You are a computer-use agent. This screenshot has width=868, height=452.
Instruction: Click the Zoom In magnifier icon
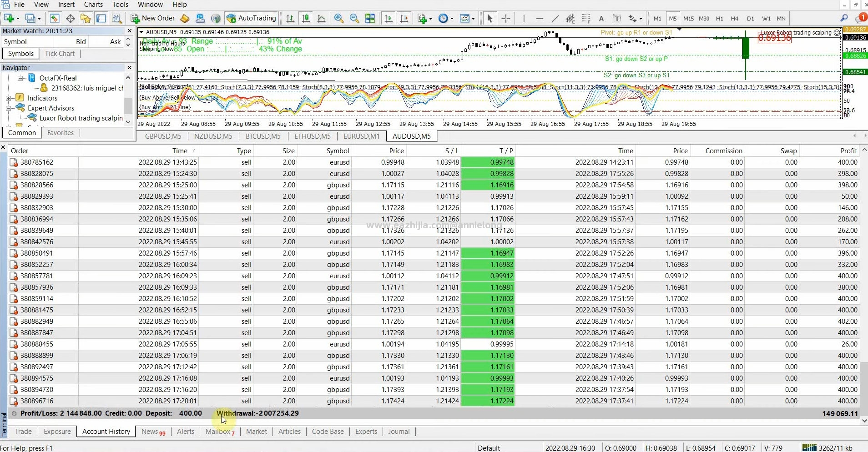click(338, 19)
